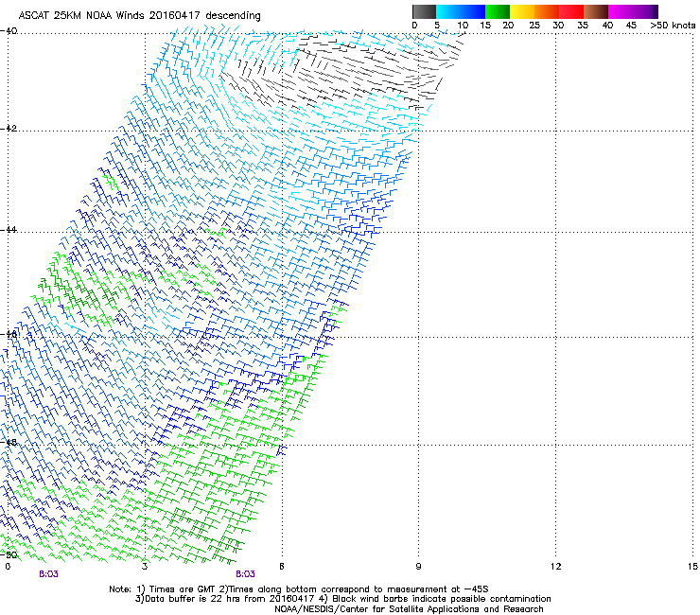Click the "0" longitude axis label
This screenshot has width=700, height=615.
pos(8,567)
